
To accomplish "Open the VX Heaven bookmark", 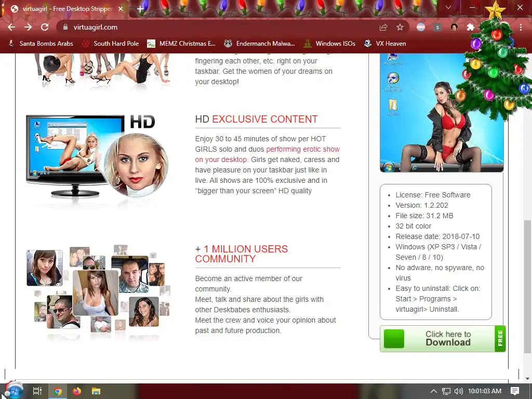I will coord(385,44).
